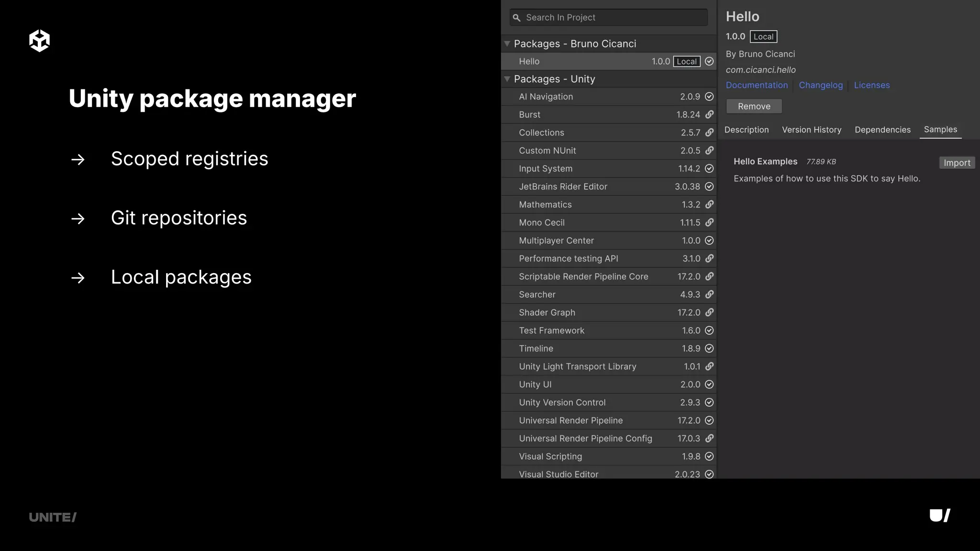Screen dimensions: 980x551
Task: Select the Test Framework package name
Action: 551,331
